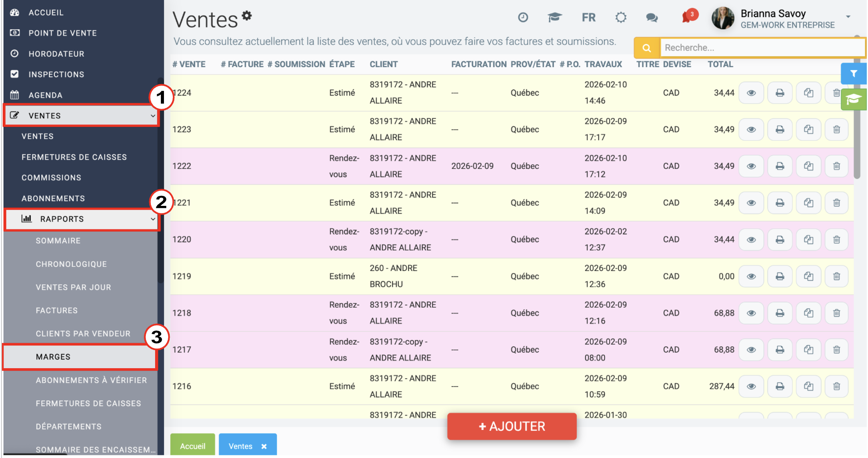This screenshot has width=868, height=458.
Task: Sort by TOTAL column header
Action: pos(720,64)
